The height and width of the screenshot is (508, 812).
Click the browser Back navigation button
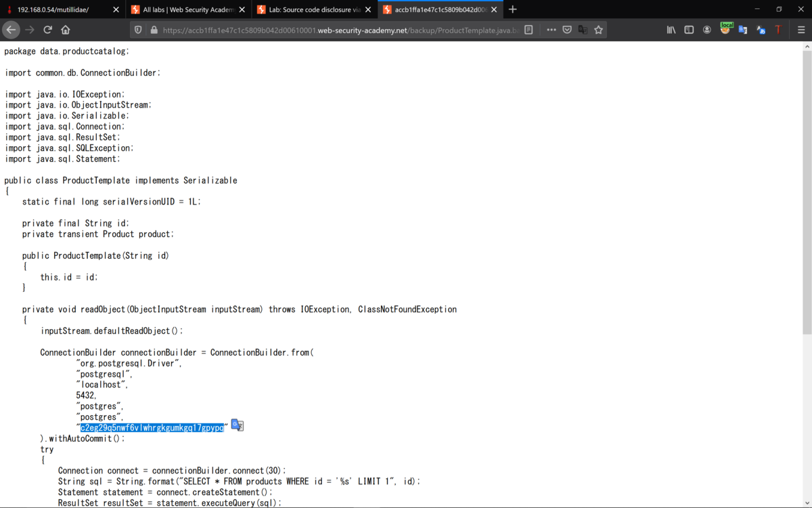pos(12,29)
